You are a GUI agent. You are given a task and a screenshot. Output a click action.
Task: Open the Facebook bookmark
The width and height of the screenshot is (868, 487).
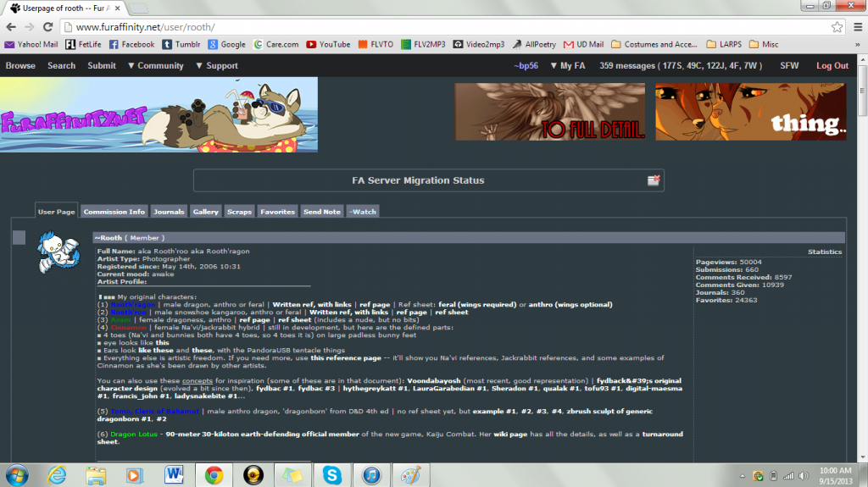click(x=131, y=44)
